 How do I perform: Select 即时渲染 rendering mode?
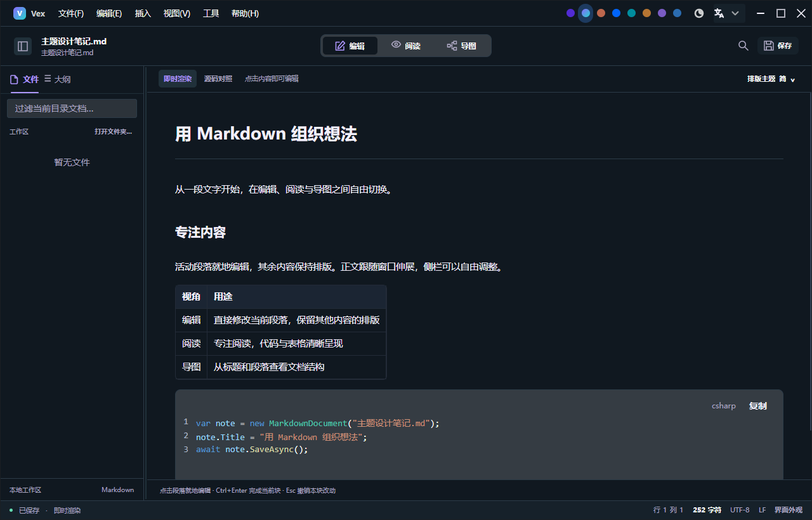pyautogui.click(x=178, y=79)
